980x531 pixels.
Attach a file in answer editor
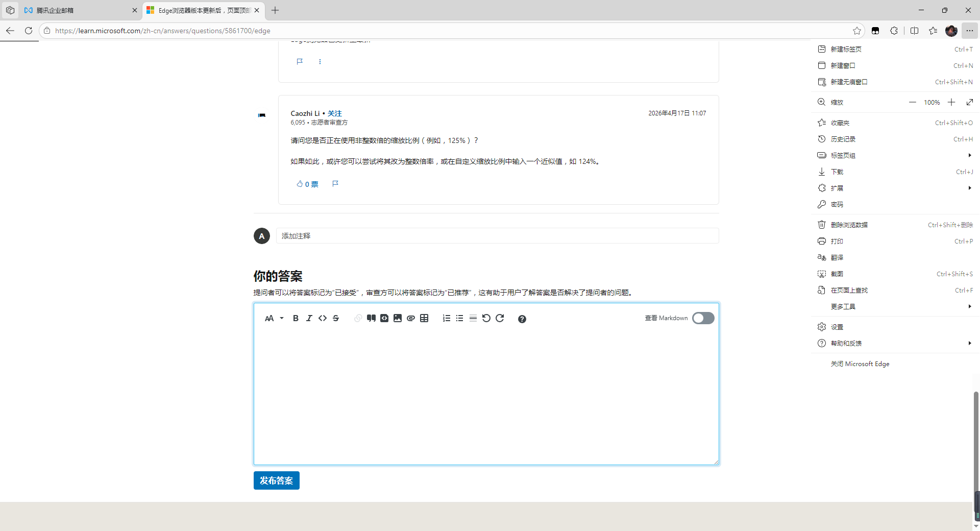coord(411,318)
